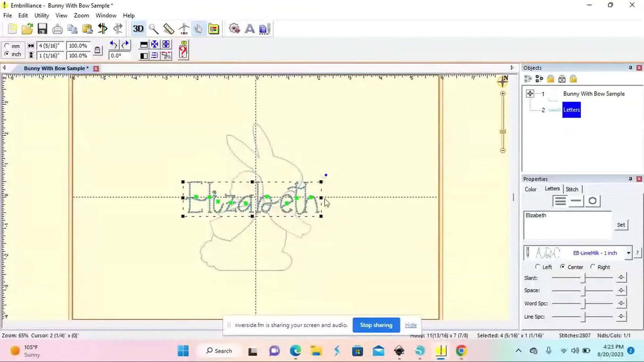Screen dimensions: 644x362
Task: Open the Zoom menu
Action: pyautogui.click(x=81, y=16)
